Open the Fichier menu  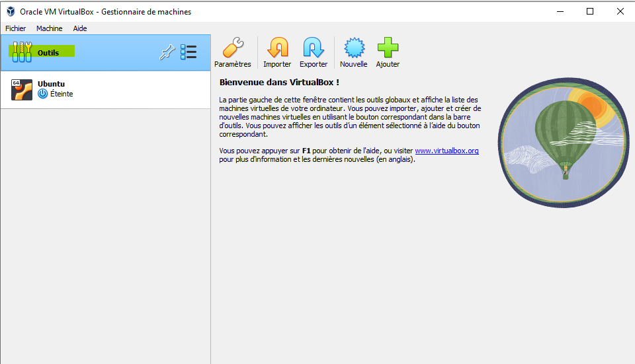tap(16, 28)
